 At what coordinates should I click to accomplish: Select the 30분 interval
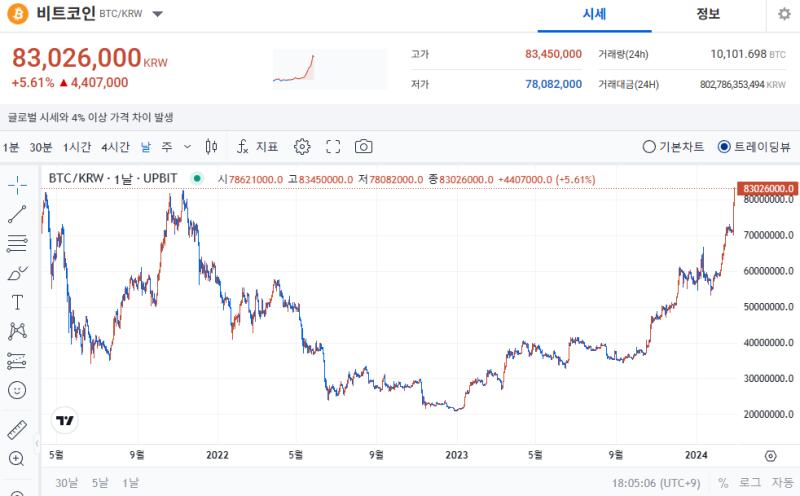41,147
